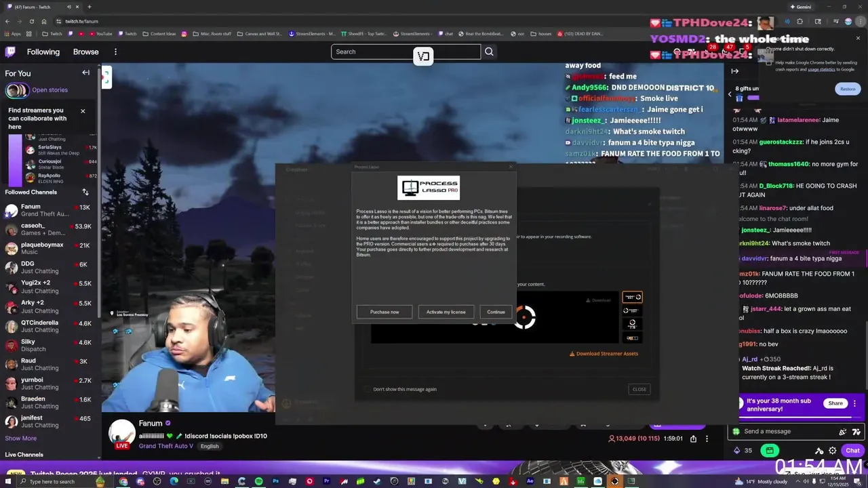Click the Download Streamer Assets link

pos(604,353)
